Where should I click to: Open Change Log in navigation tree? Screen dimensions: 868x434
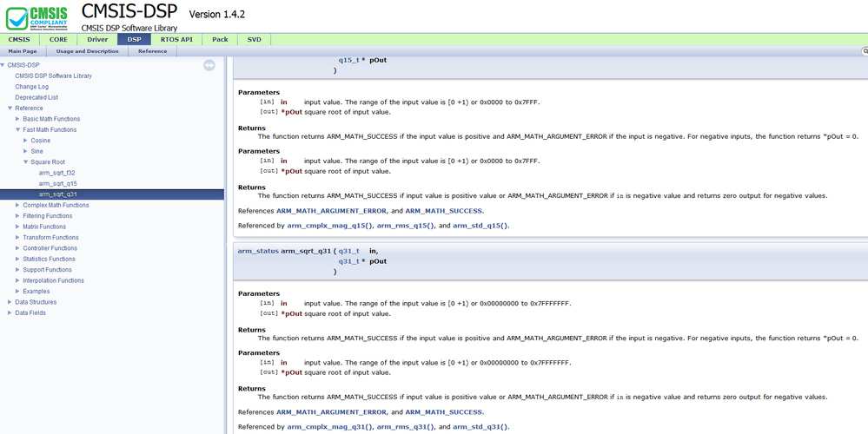pyautogui.click(x=31, y=87)
